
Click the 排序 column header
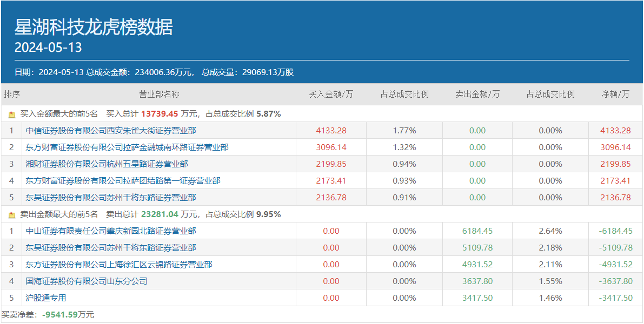12,94
